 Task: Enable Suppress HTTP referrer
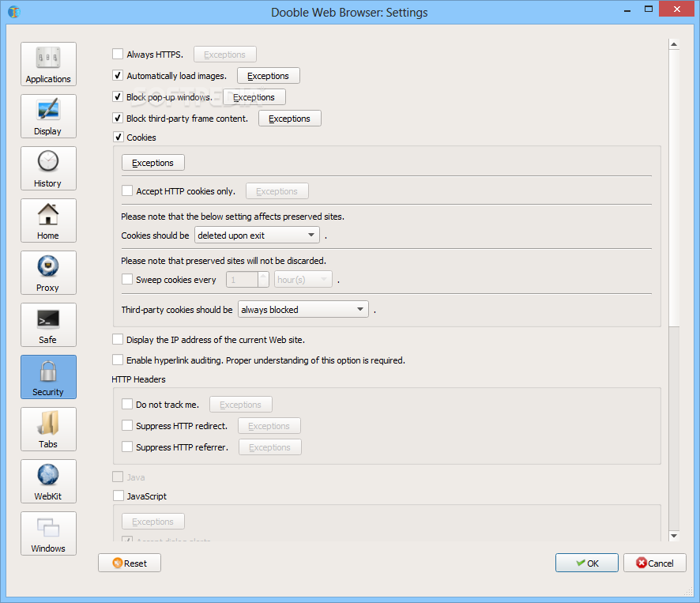pos(127,447)
